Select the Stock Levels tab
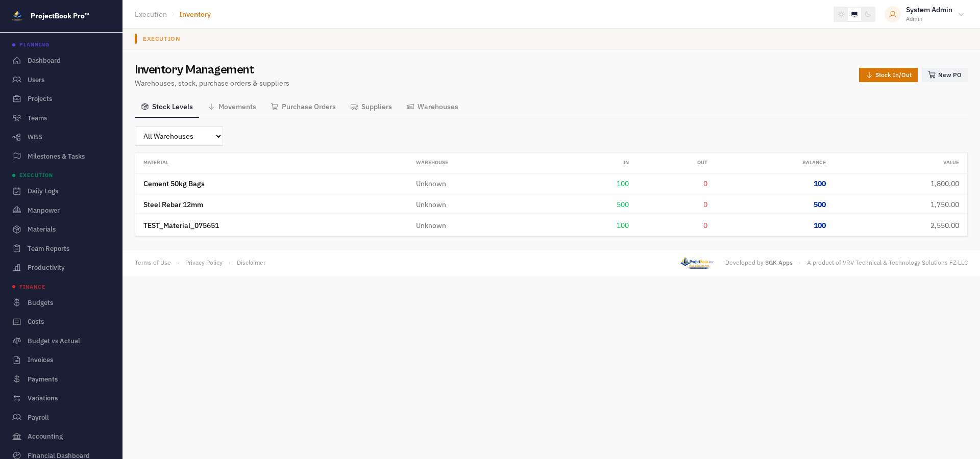980x459 pixels. tap(167, 107)
